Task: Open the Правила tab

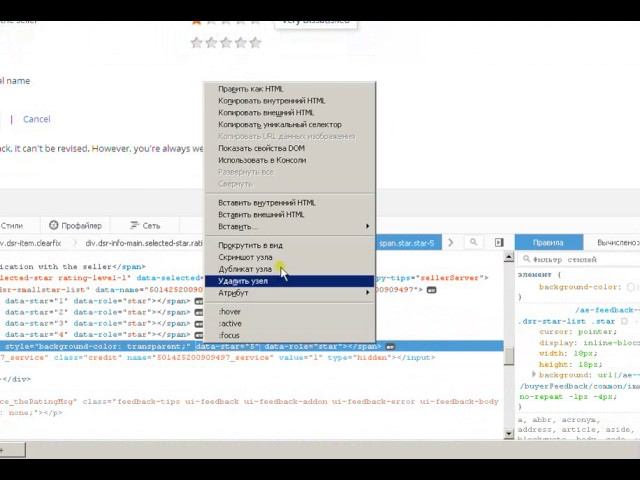Action: [x=549, y=242]
